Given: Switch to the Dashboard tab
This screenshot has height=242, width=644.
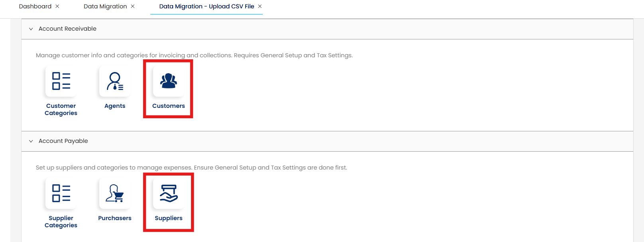Looking at the screenshot, I should (35, 6).
